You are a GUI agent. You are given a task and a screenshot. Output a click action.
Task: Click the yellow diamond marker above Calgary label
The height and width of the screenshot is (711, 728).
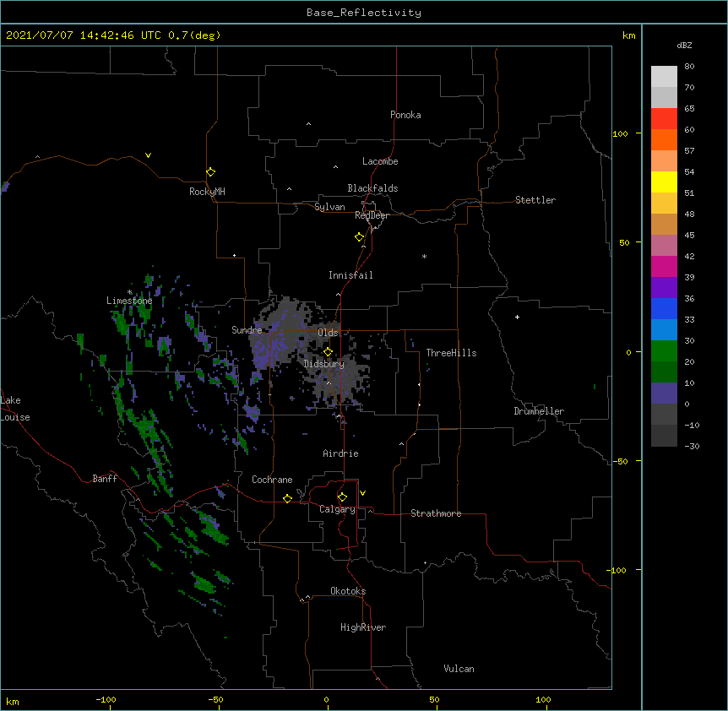coord(342,497)
